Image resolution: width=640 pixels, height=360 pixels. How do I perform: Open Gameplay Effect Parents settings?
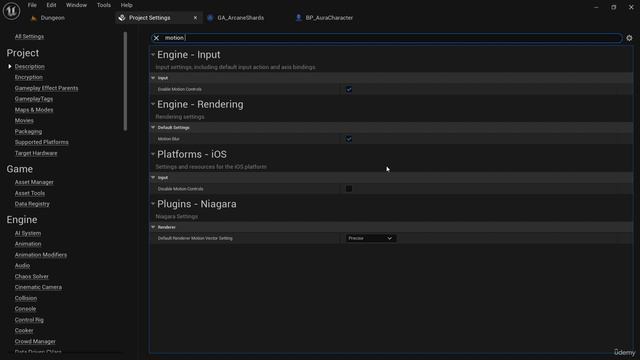click(x=46, y=88)
